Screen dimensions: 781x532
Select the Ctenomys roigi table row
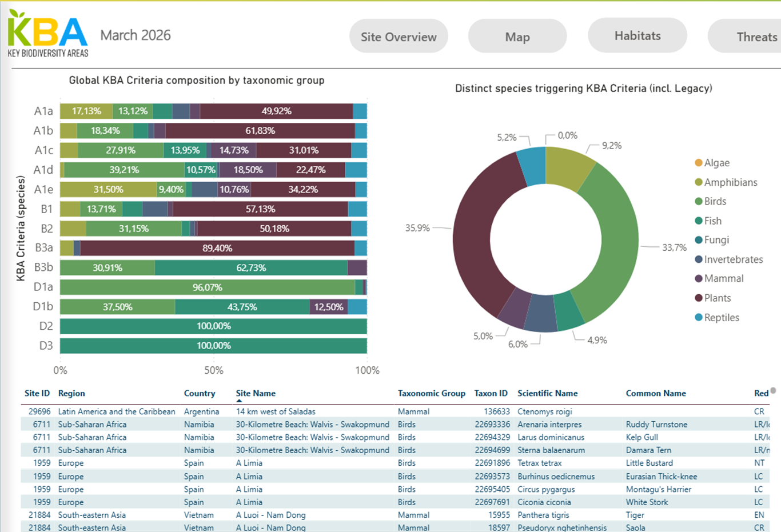[544, 411]
